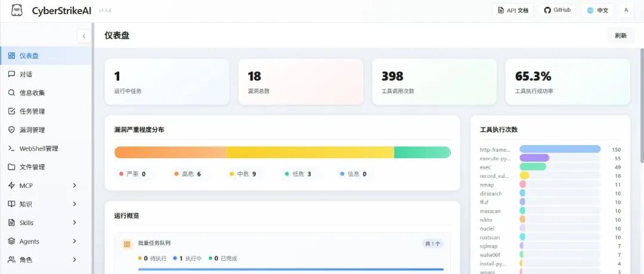Screen dimensions: 644x274
Task: Click the orange 高危 segment of severity bar
Action: (170, 152)
